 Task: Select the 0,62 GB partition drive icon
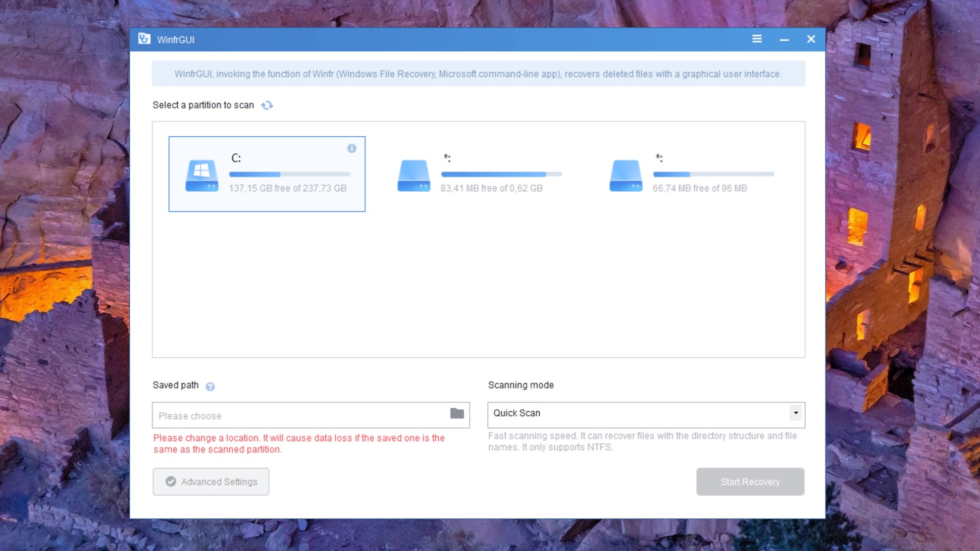[414, 176]
